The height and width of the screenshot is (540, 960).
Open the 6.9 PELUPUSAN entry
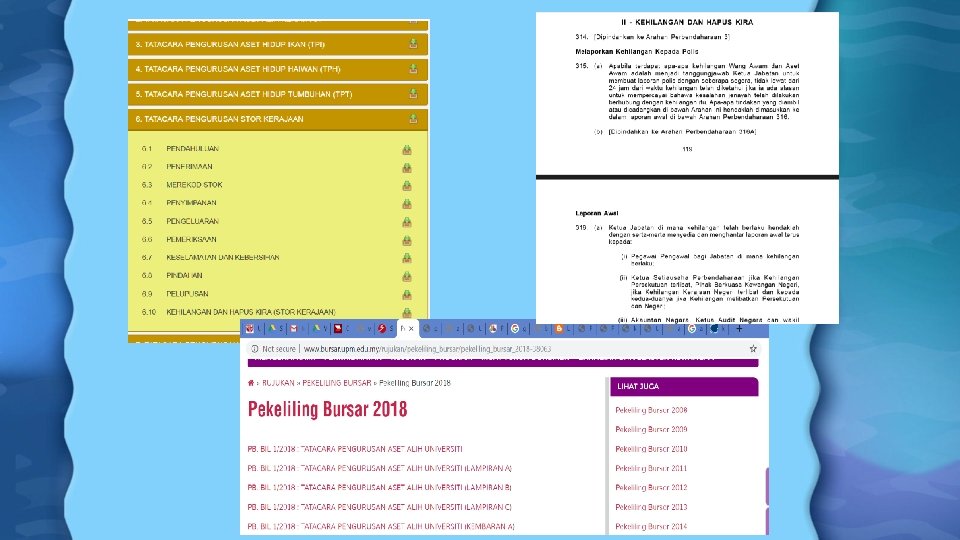(187, 294)
